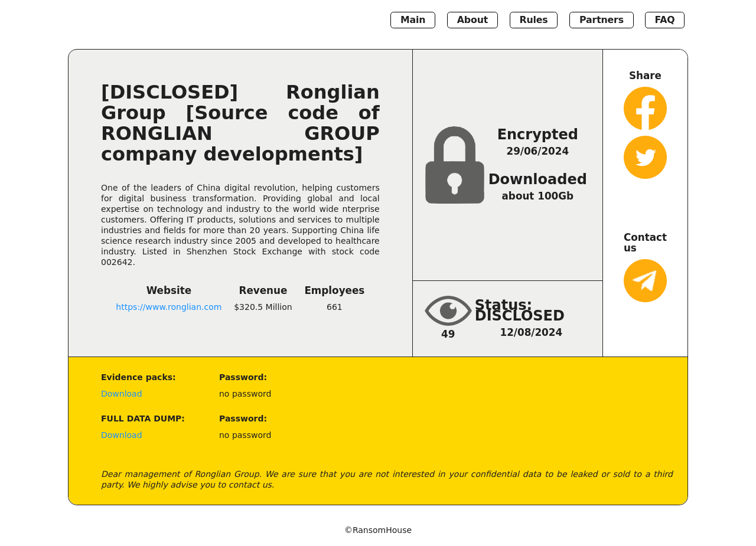Open the ronglian.com website link

[168, 307]
